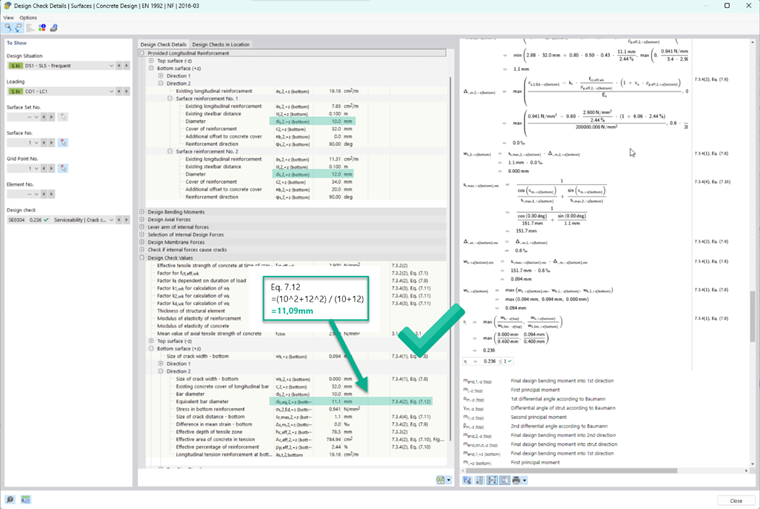Open the Surface Set No. dropdown
The height and width of the screenshot is (509, 760).
pyautogui.click(x=36, y=117)
